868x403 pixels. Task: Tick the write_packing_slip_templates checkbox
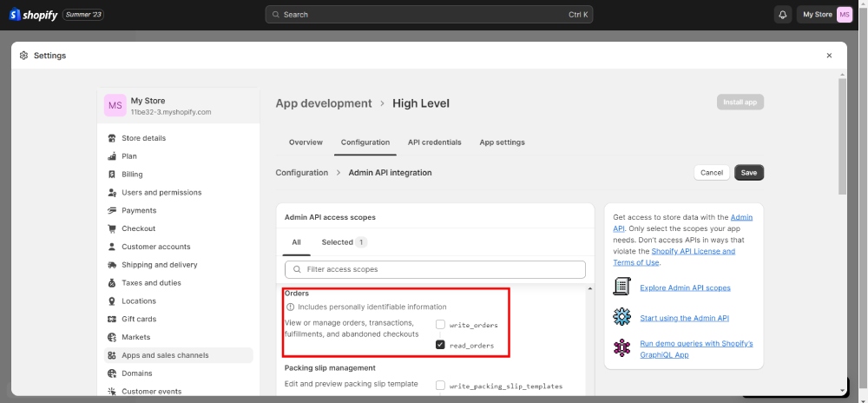click(440, 385)
